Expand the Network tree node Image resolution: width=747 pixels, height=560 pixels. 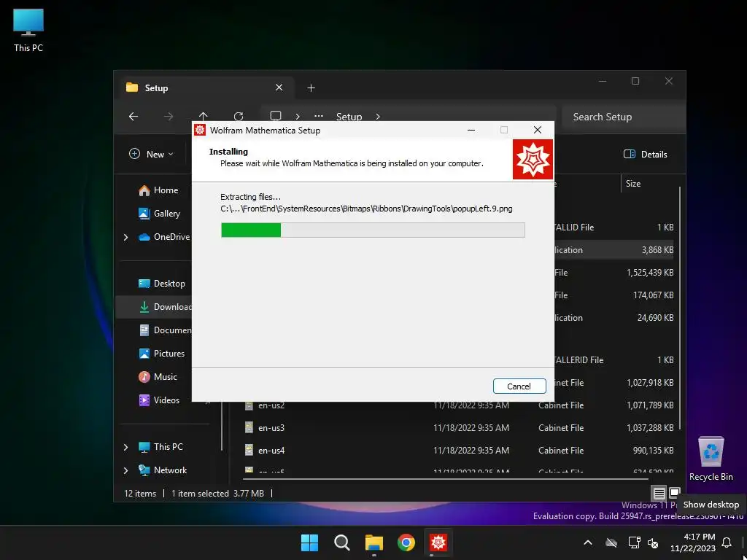125,470
